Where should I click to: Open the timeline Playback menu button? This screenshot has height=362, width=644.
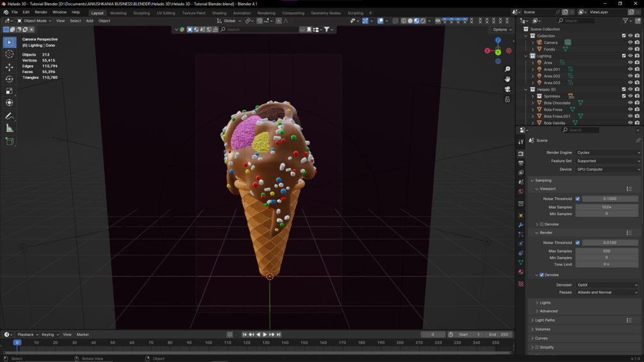click(x=27, y=334)
